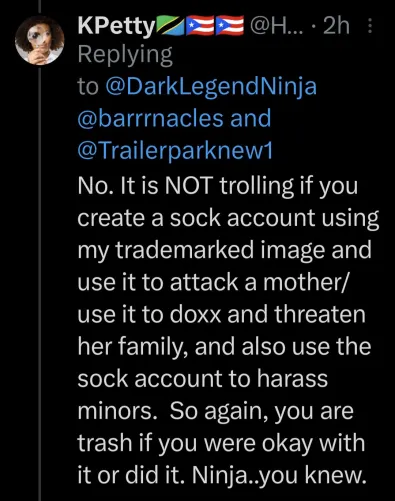This screenshot has height=501, width=395.
Task: Go to the @Trailerparknew1 profile mention
Action: [x=175, y=151]
